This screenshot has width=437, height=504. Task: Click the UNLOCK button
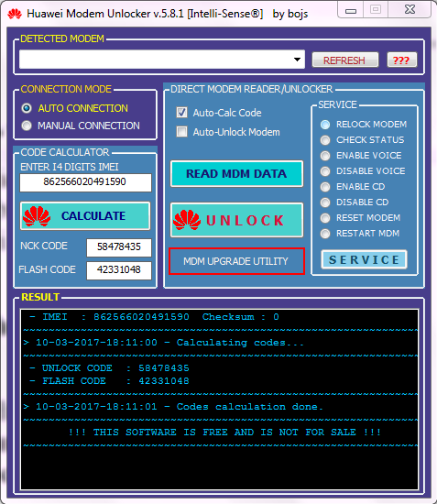click(236, 220)
